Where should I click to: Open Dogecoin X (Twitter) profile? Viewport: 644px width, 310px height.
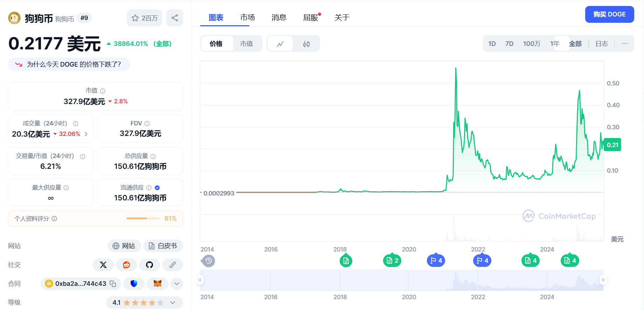click(x=103, y=265)
